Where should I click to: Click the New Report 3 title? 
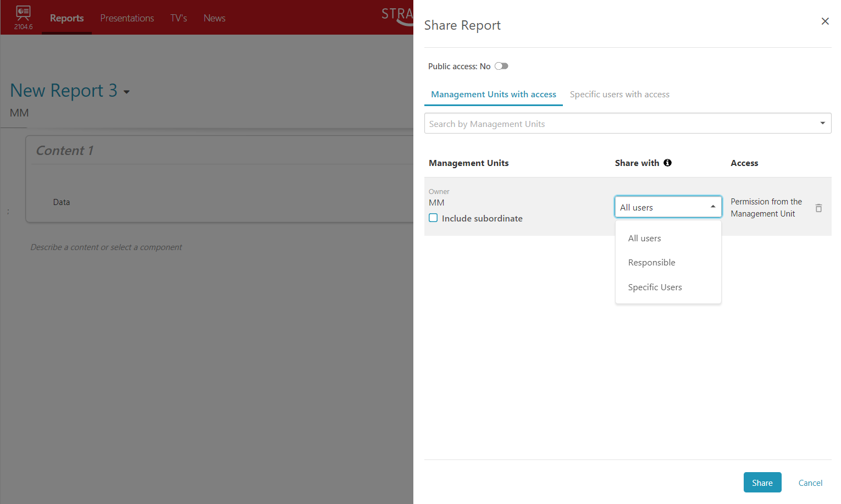pyautogui.click(x=63, y=90)
